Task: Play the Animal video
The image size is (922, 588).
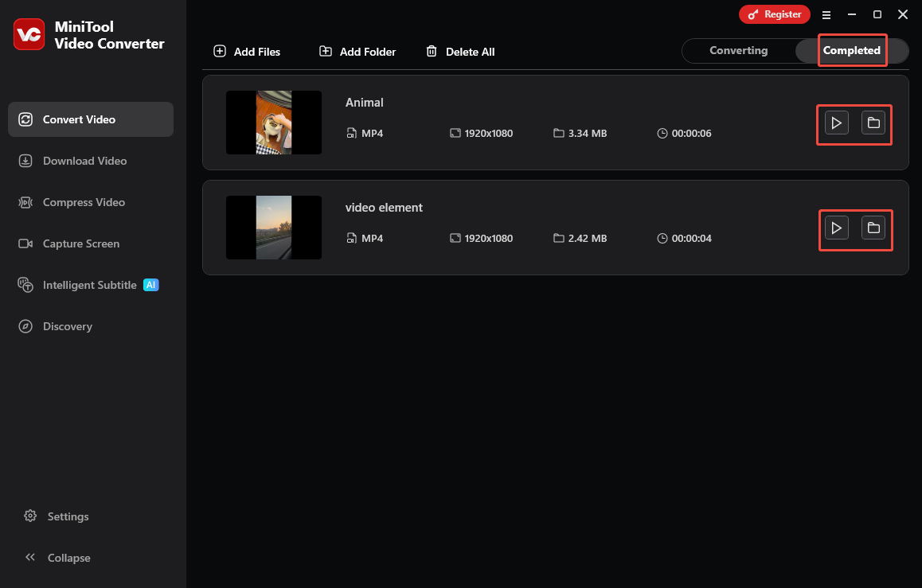Action: click(835, 123)
